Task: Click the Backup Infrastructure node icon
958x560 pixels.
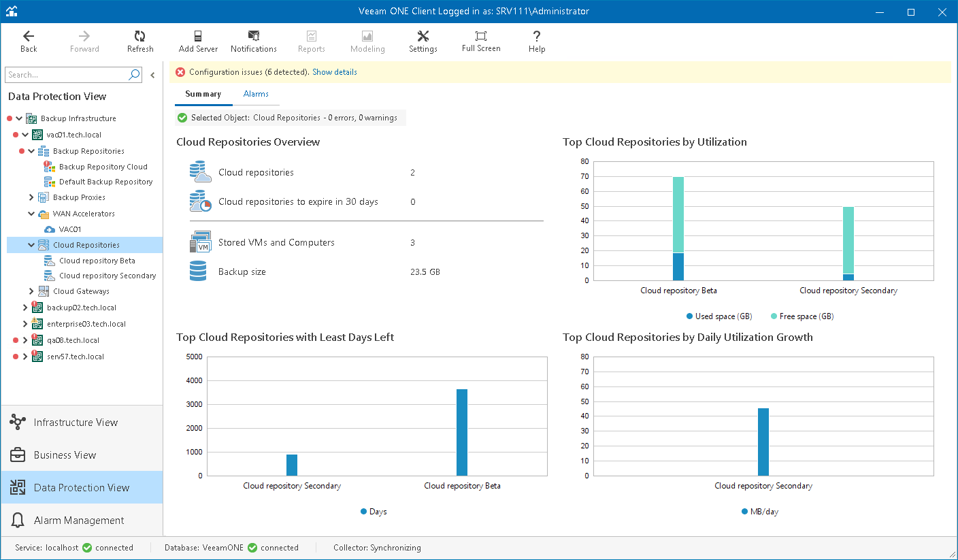Action: [31, 118]
